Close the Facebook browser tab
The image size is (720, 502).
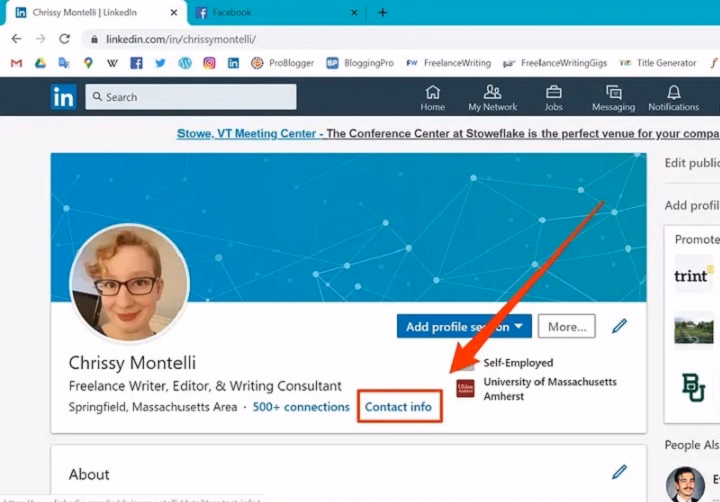(x=354, y=13)
